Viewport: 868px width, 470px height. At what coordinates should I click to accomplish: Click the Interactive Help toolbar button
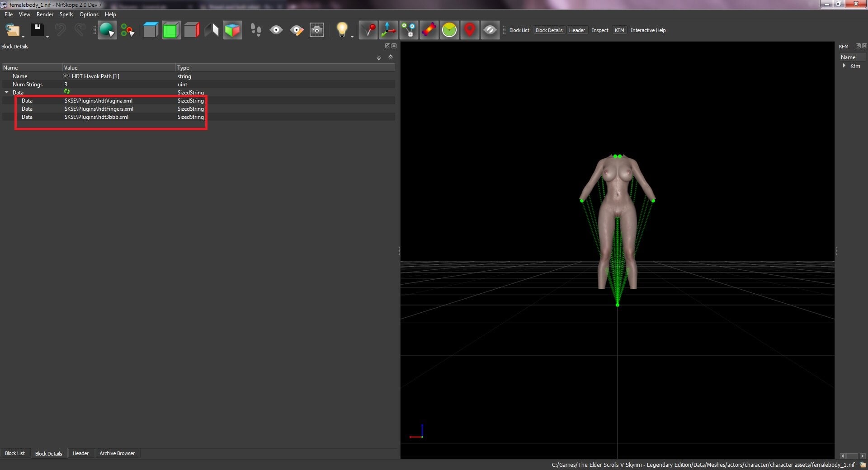[648, 30]
